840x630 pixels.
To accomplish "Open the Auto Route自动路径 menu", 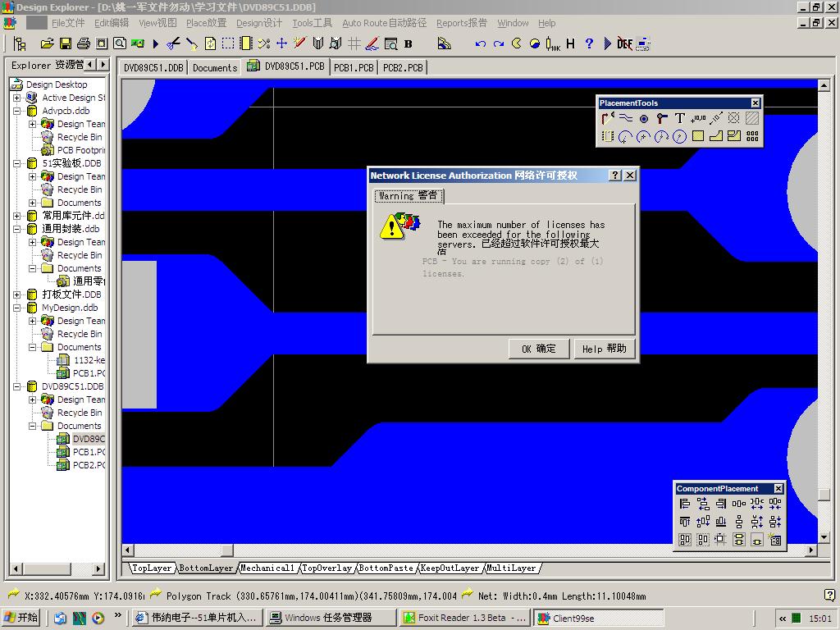I will (x=384, y=23).
